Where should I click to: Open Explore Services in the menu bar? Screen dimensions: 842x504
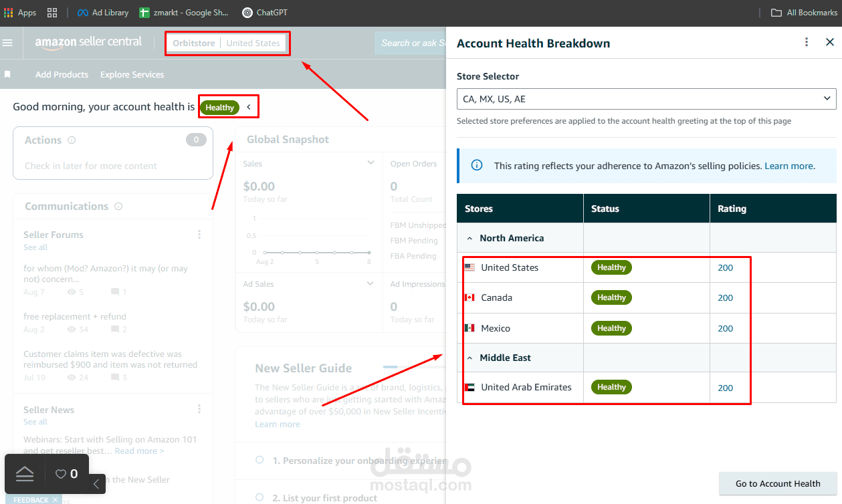(x=132, y=74)
